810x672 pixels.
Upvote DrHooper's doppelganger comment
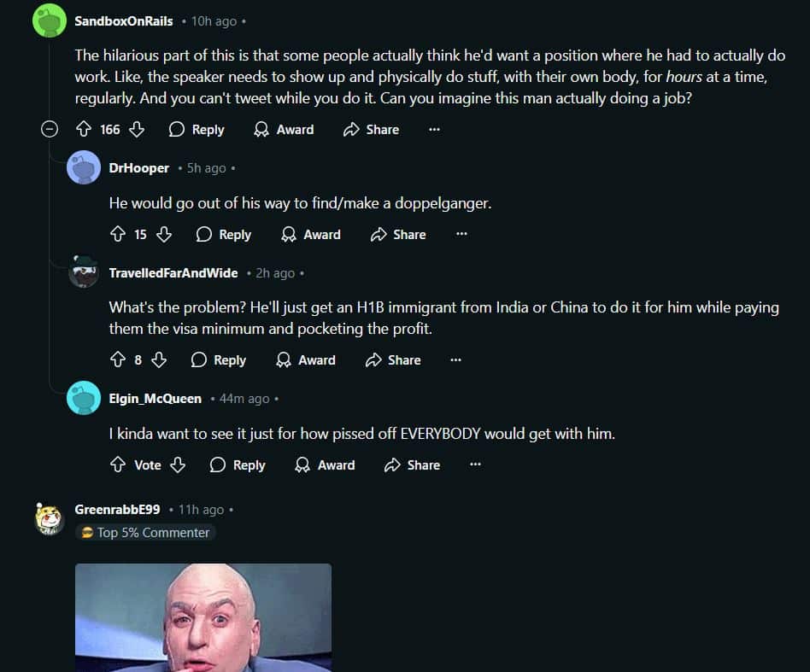pos(118,234)
